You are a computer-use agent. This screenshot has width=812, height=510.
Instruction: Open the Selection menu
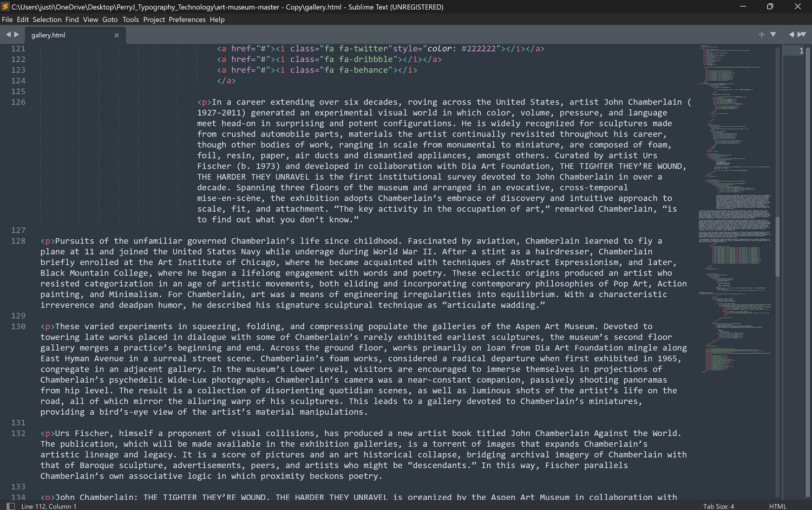coord(47,19)
